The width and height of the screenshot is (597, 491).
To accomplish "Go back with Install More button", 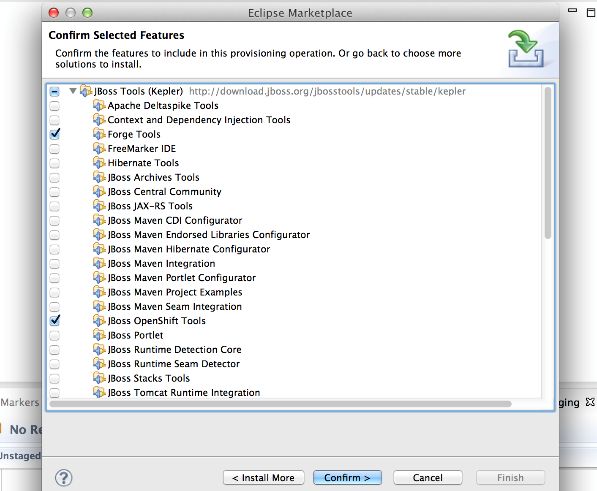I will tap(263, 478).
